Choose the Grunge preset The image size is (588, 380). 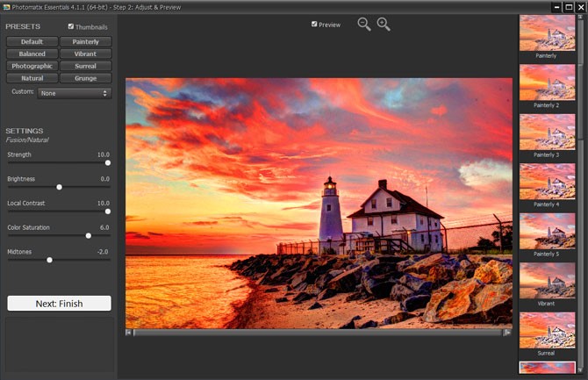[x=85, y=78]
